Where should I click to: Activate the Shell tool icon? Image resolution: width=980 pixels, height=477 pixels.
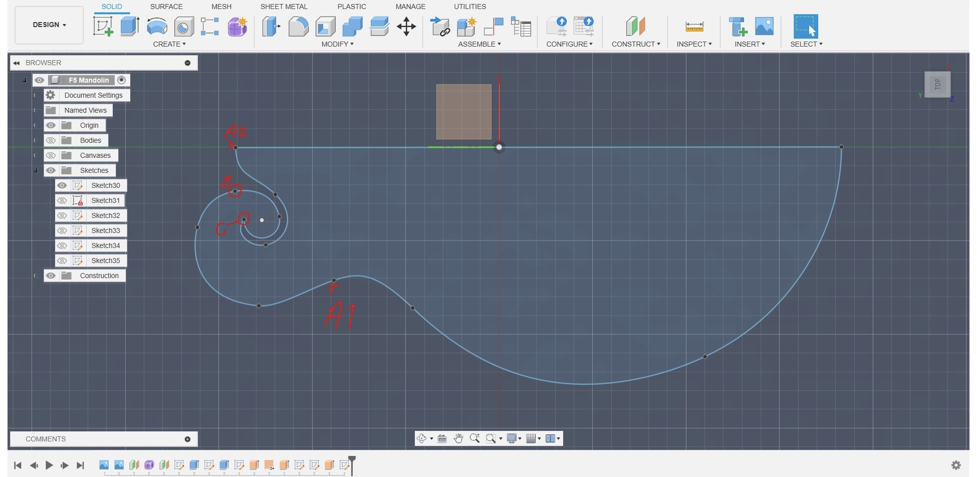(x=325, y=27)
